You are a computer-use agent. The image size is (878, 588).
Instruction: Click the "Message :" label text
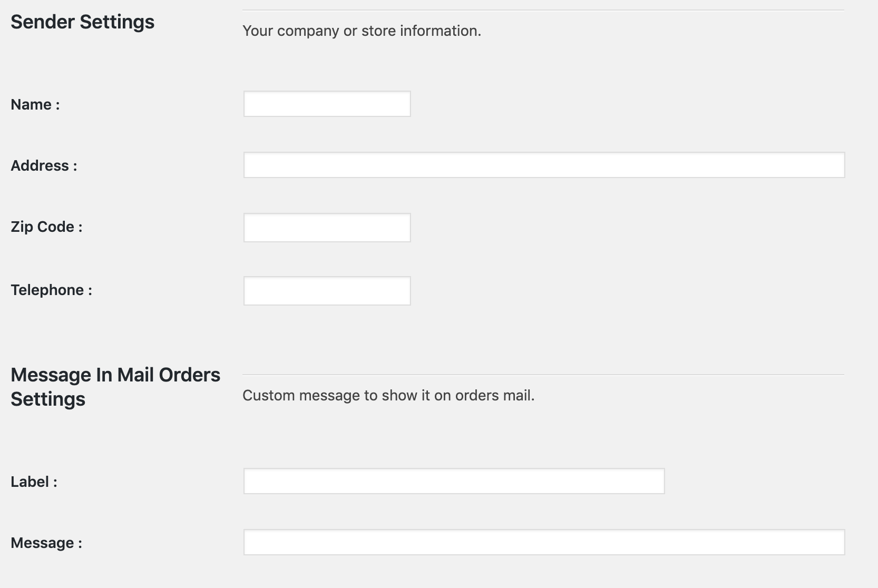[47, 543]
